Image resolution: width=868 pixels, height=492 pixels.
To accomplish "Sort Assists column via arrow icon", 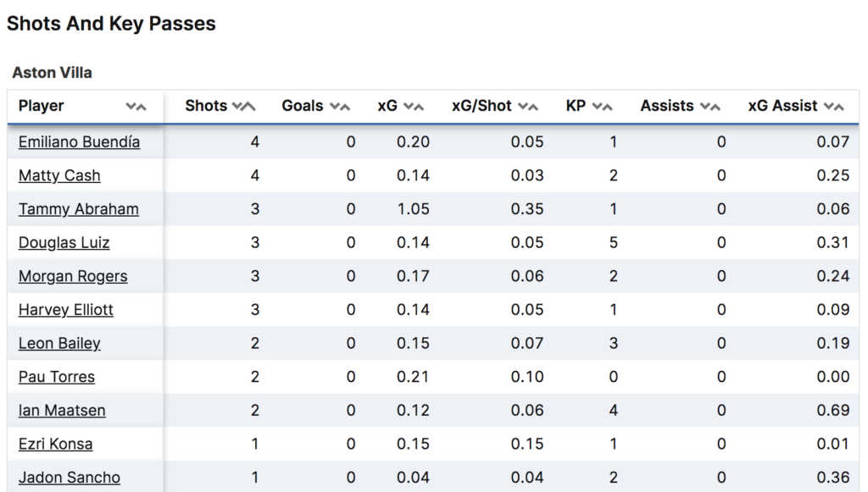I will pos(710,107).
